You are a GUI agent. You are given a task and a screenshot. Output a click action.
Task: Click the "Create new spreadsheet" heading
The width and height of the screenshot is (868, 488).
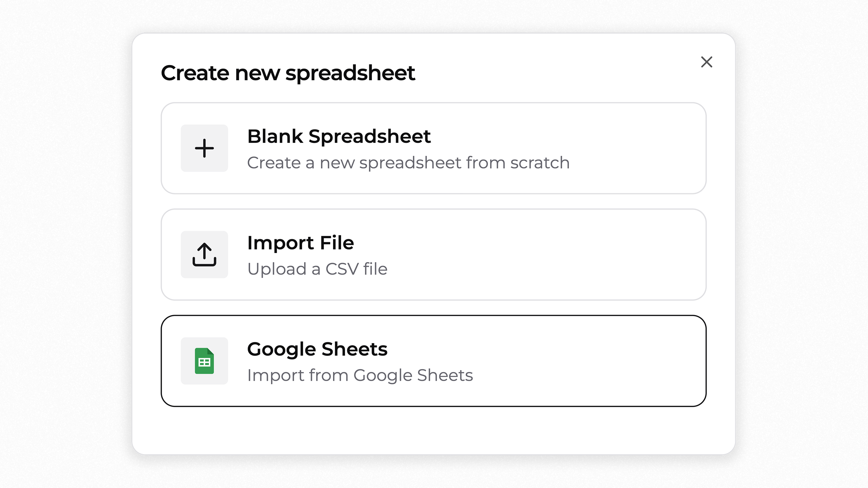click(x=288, y=73)
